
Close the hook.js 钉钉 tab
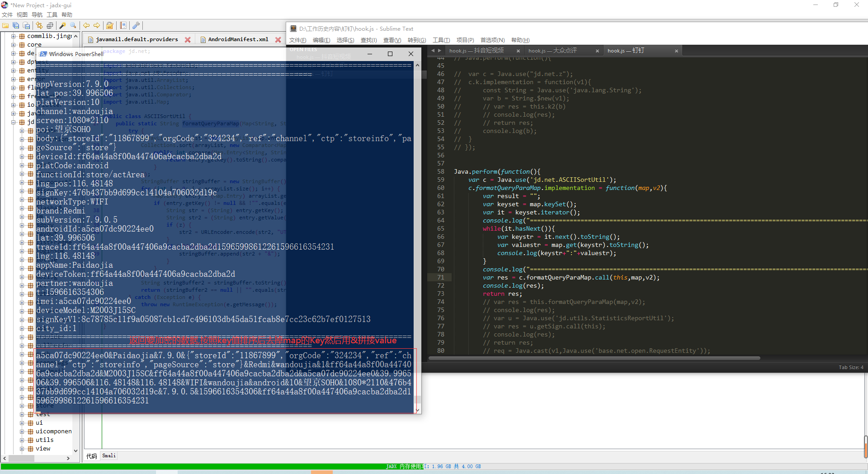[x=676, y=51]
